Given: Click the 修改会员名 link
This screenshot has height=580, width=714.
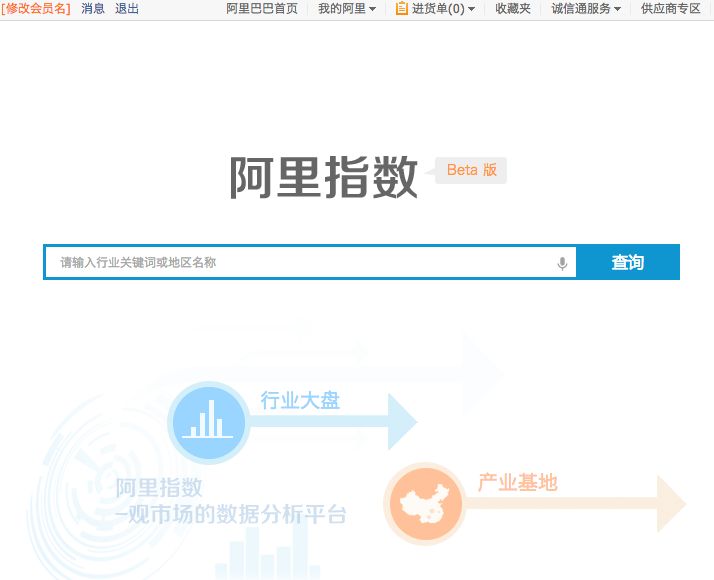Looking at the screenshot, I should coord(36,9).
